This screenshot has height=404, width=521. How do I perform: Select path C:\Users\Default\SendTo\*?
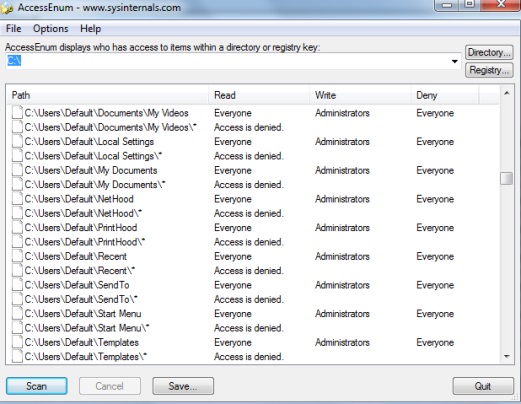pyautogui.click(x=81, y=299)
